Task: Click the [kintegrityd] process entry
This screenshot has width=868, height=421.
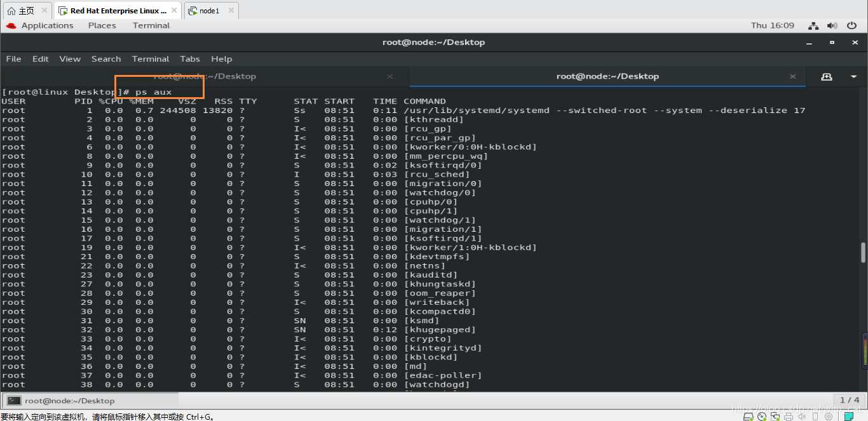Action: [x=443, y=347]
